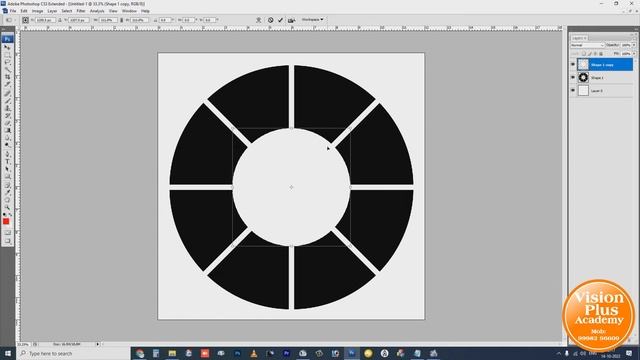
Task: Open the Fill slider arrow
Action: point(634,53)
